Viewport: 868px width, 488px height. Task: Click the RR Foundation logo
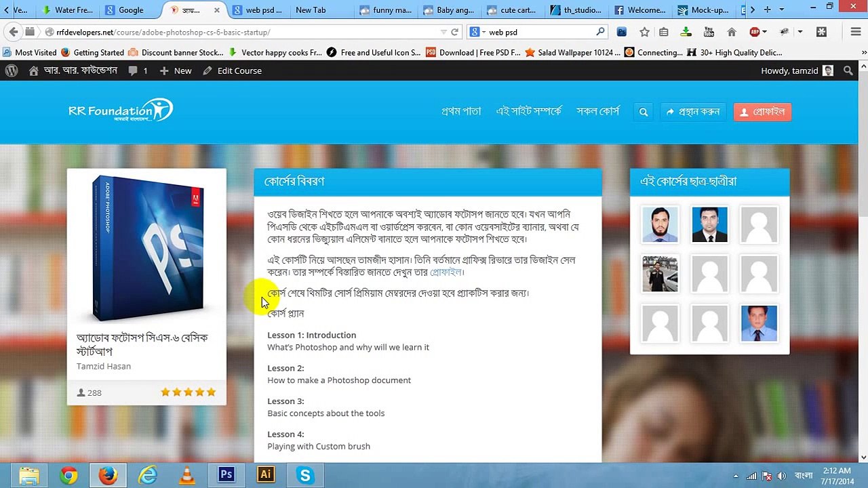[x=121, y=110]
